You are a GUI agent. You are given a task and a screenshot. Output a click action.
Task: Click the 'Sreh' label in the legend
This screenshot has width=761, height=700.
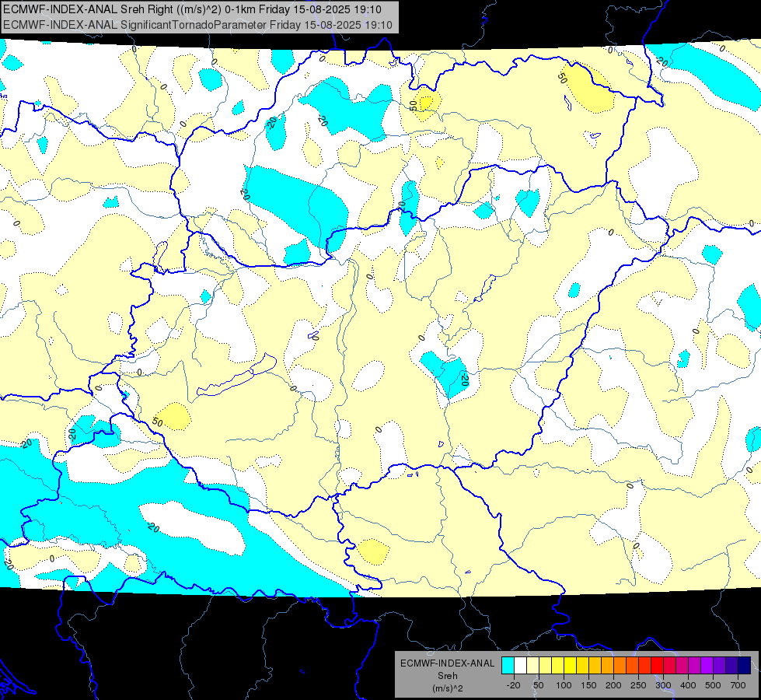pyautogui.click(x=448, y=676)
